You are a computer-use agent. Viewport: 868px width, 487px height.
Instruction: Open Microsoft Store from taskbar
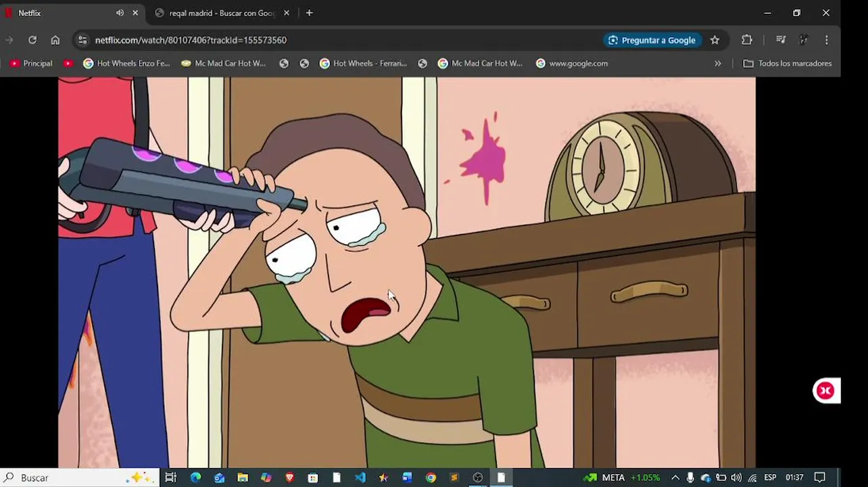pyautogui.click(x=313, y=478)
